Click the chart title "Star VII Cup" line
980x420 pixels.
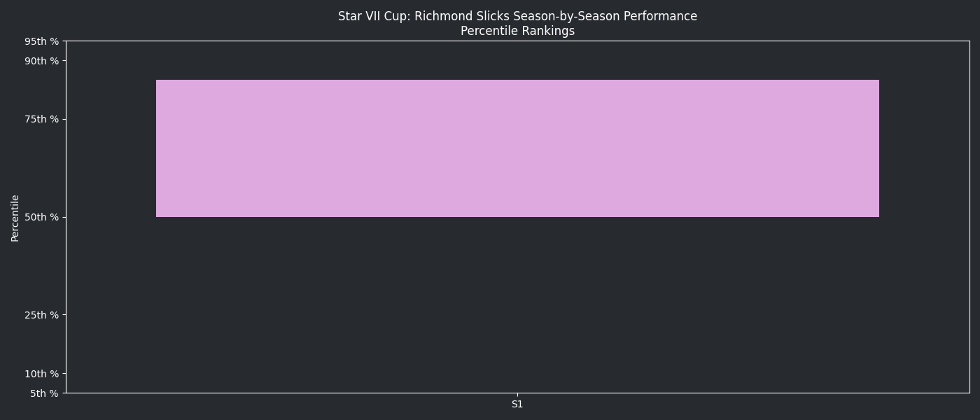(x=517, y=16)
